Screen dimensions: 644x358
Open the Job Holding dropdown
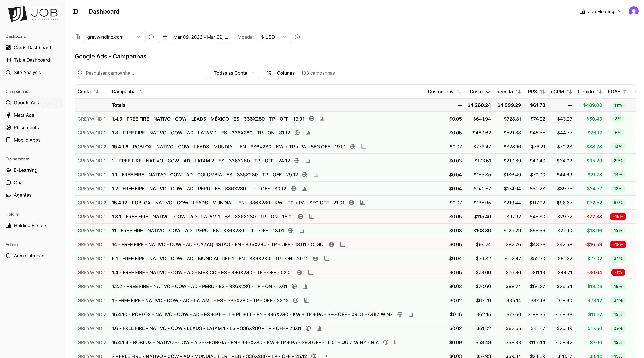coord(601,11)
